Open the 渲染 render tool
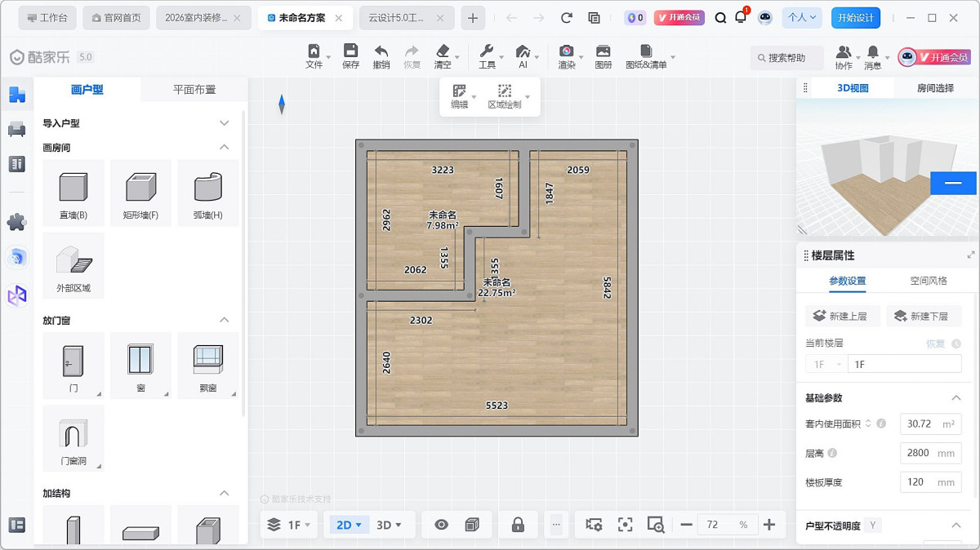Image resolution: width=980 pixels, height=550 pixels. [x=566, y=56]
